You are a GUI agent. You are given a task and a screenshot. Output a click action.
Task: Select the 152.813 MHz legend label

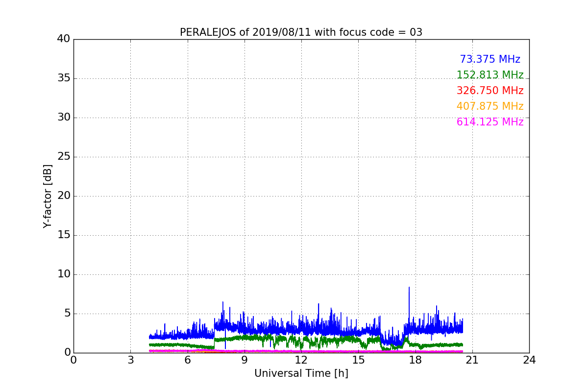490,75
